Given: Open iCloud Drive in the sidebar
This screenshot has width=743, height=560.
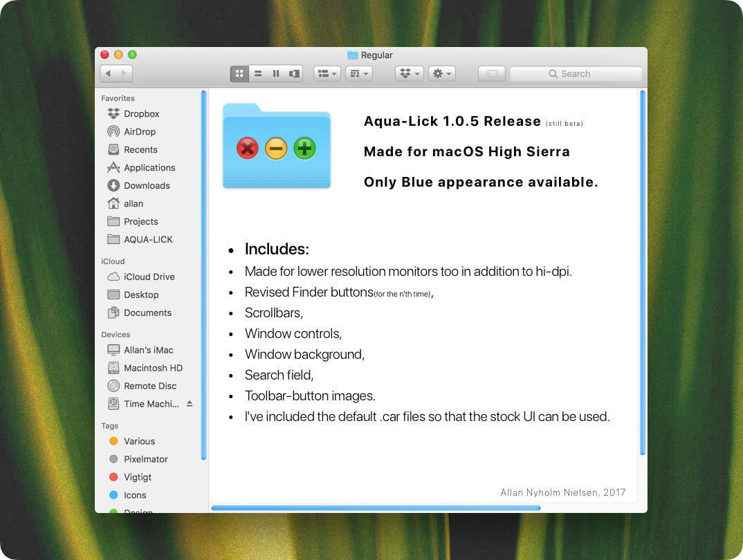Looking at the screenshot, I should 151,277.
